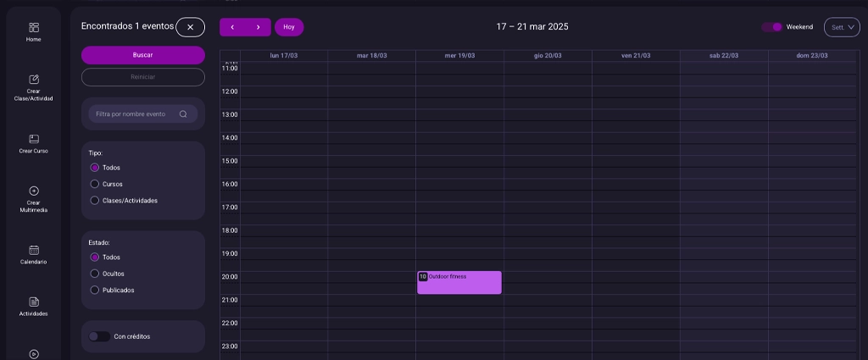Open Home from the sidebar
The image size is (868, 360).
coord(34,28)
